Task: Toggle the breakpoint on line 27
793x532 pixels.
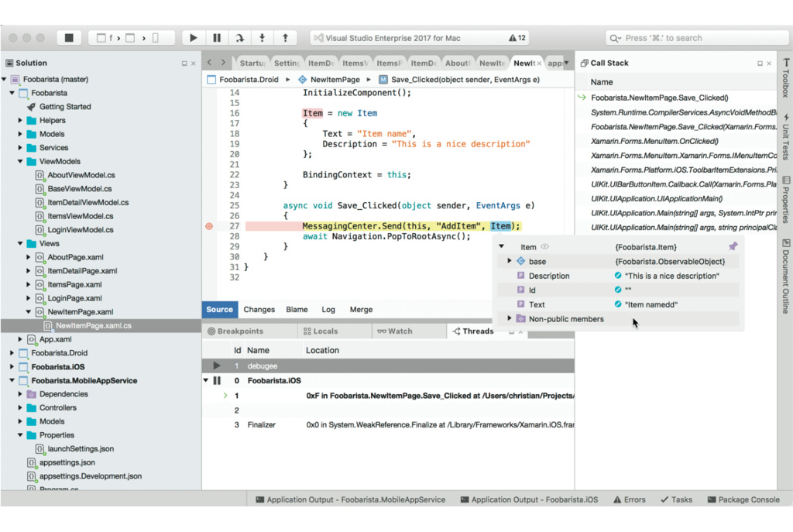Action: tap(209, 226)
